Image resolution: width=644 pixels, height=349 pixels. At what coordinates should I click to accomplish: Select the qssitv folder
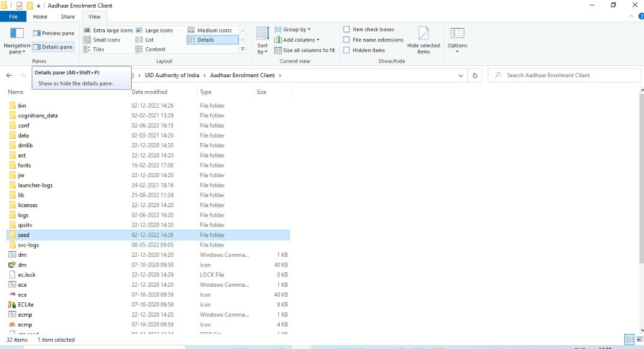pos(148,225)
